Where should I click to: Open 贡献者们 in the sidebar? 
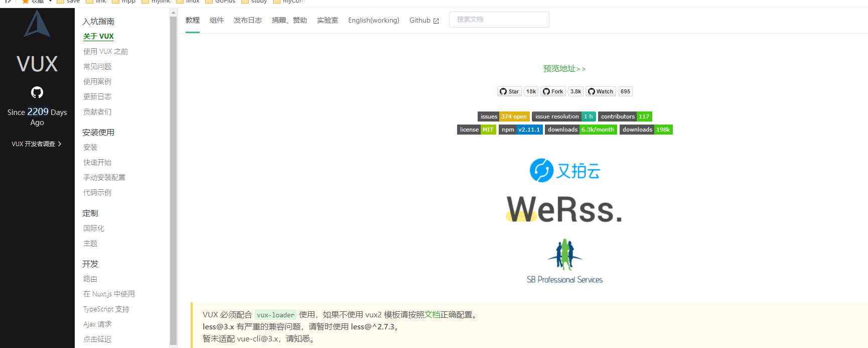coord(97,112)
